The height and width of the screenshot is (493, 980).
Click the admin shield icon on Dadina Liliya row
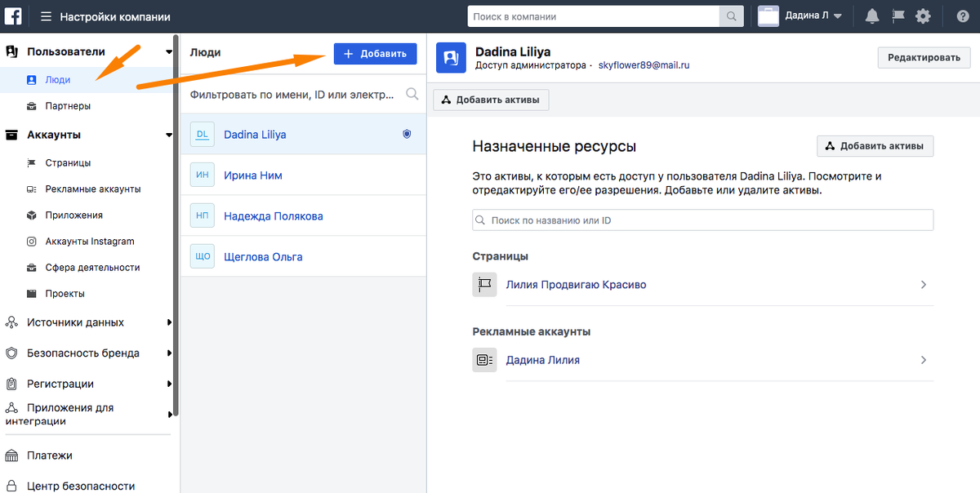coord(407,134)
